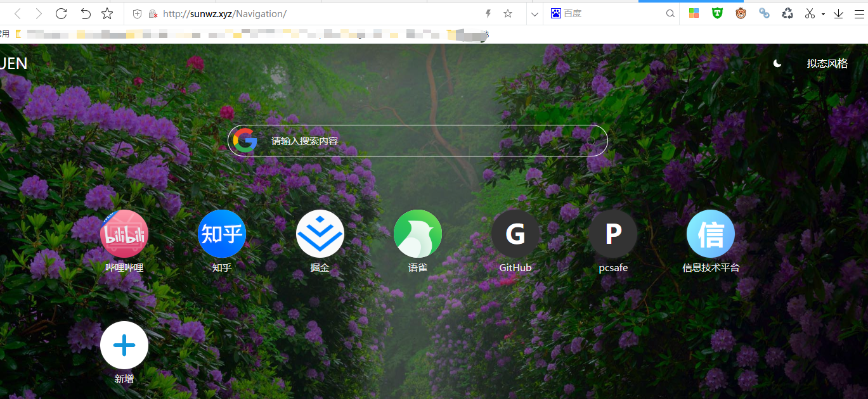Open the 信息技术平台 shortcut icon
Image resolution: width=868 pixels, height=399 pixels.
[711, 234]
